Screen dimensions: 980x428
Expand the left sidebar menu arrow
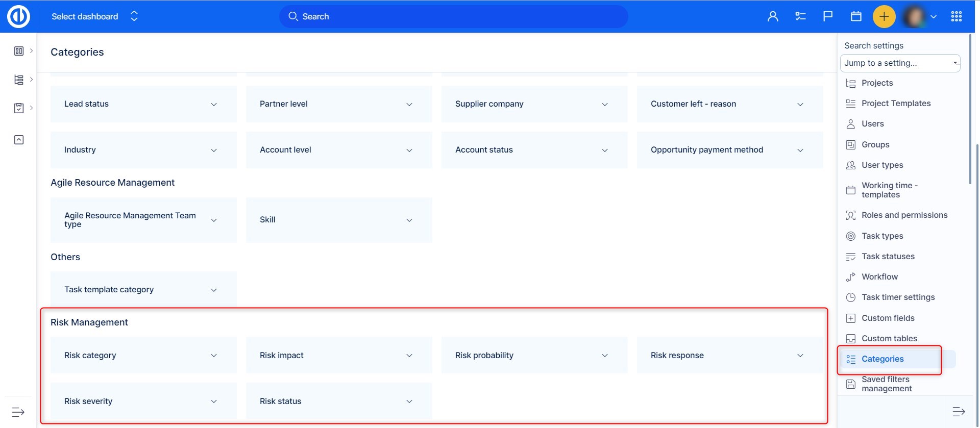point(18,412)
